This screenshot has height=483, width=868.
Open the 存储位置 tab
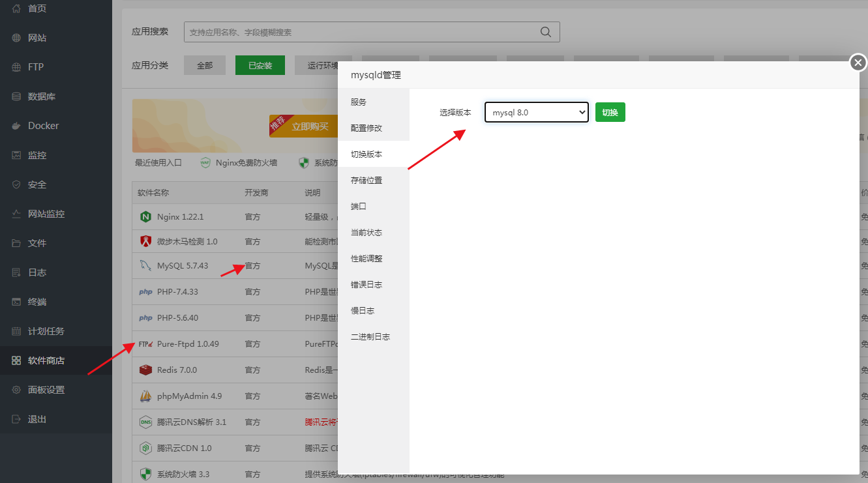coord(374,180)
